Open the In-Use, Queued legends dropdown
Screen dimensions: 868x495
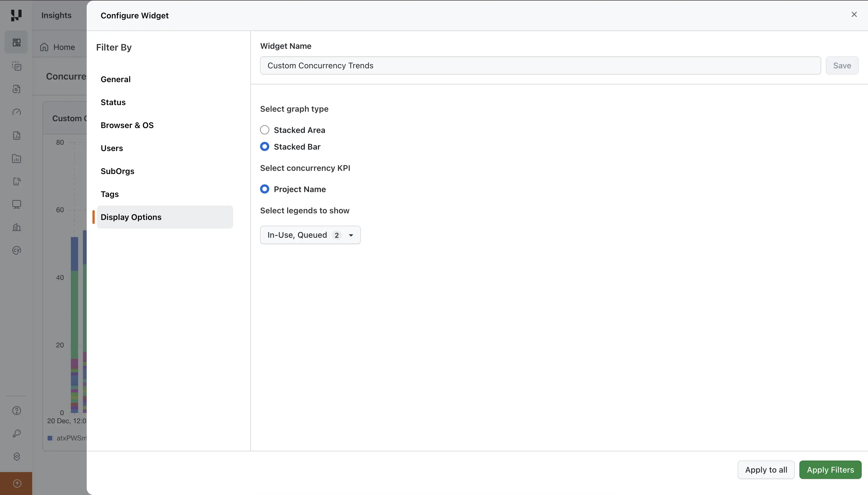pos(310,235)
